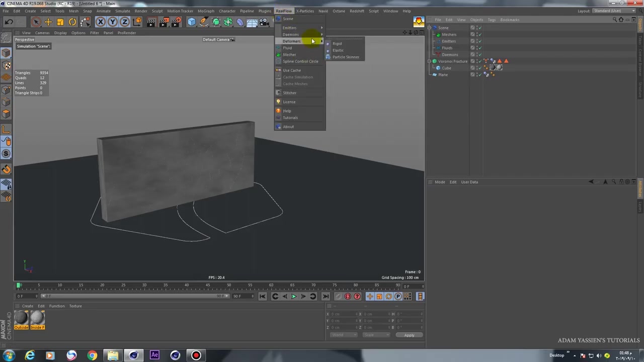Open Tags menu in Object Manager
This screenshot has width=644, height=362.
pyautogui.click(x=491, y=20)
